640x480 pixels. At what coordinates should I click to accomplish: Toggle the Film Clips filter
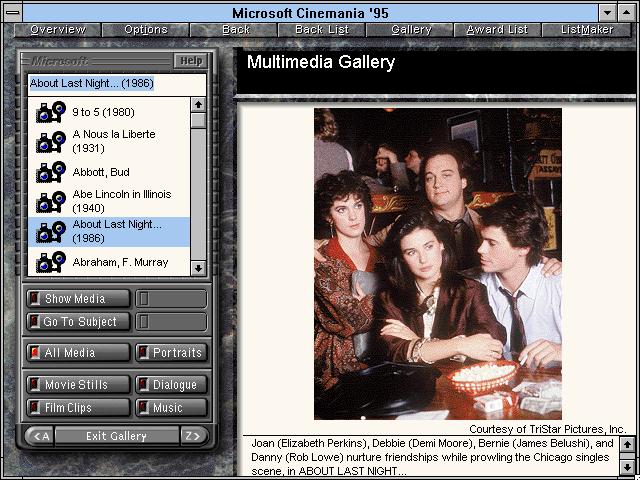(x=78, y=407)
